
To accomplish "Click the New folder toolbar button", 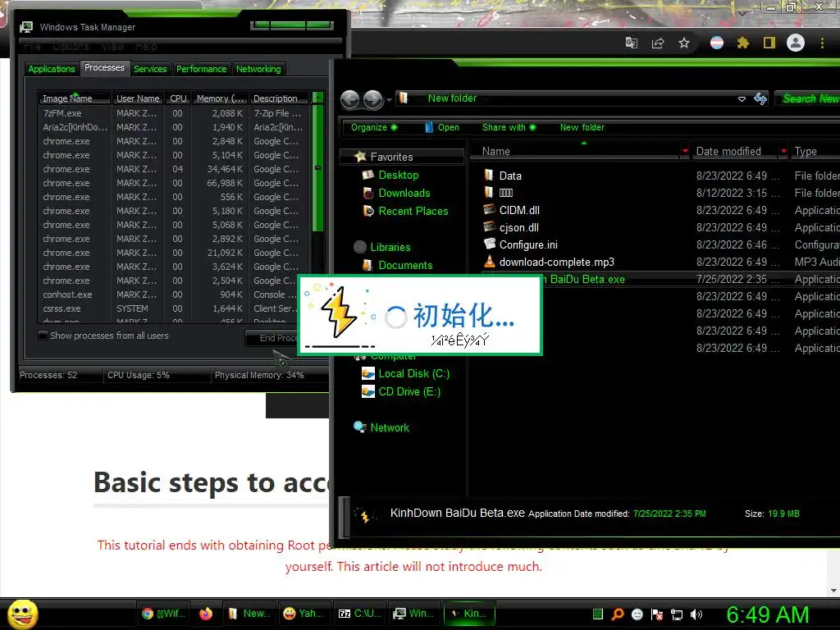I will coord(582,127).
